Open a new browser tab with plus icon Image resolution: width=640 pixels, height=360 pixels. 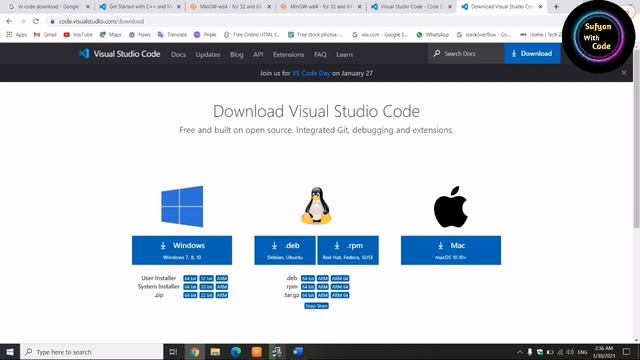pyautogui.click(x=556, y=7)
